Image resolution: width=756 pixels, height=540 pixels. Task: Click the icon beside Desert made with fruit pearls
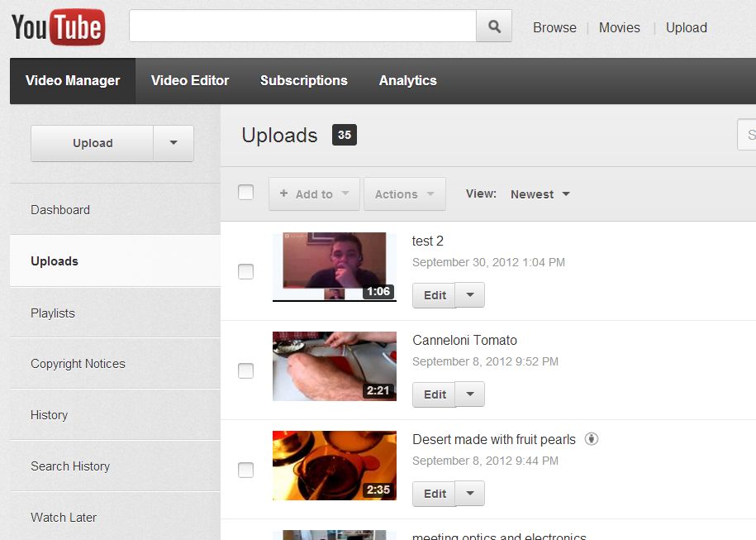click(x=591, y=438)
